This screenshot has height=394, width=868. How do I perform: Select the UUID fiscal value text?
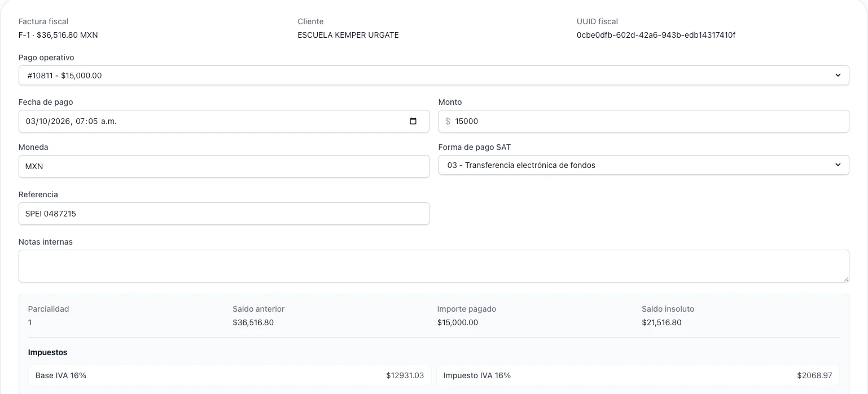(656, 35)
